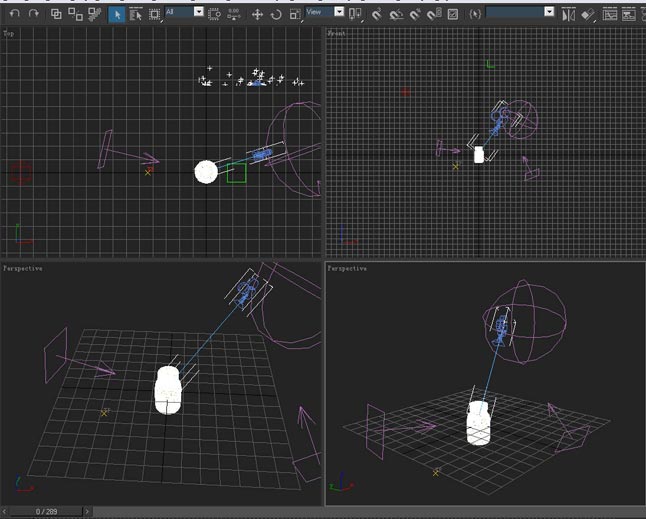Viewport: 646px width, 519px height.
Task: Open the right Perspective viewport label menu
Action: click(x=347, y=269)
